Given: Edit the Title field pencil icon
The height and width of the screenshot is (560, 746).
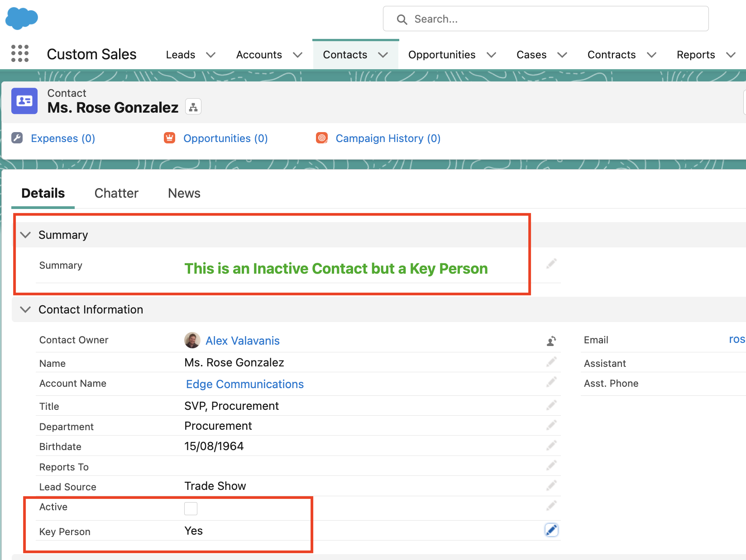Looking at the screenshot, I should pyautogui.click(x=551, y=405).
